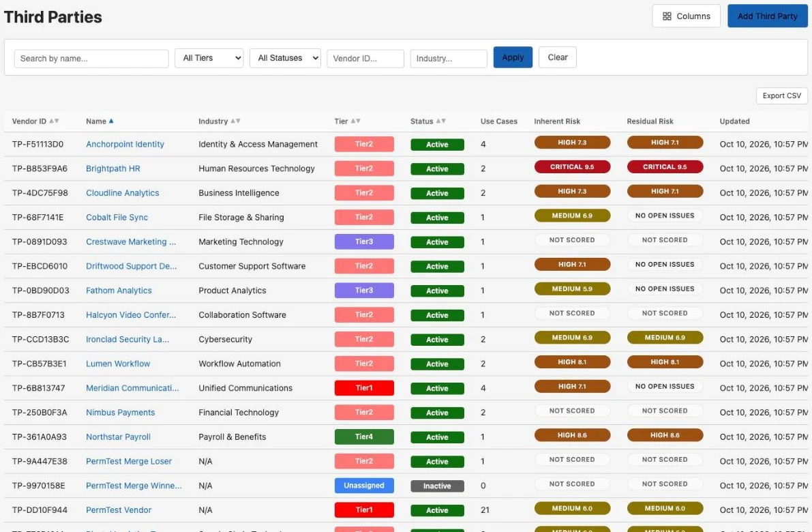Open Nimbus Payments vendor link

pos(120,413)
